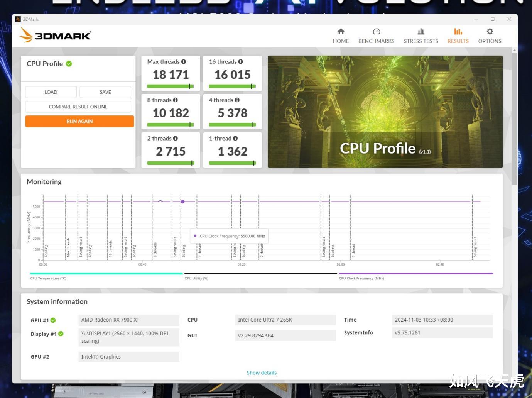Close the 3DMark window
This screenshot has width=532, height=398.
click(509, 19)
